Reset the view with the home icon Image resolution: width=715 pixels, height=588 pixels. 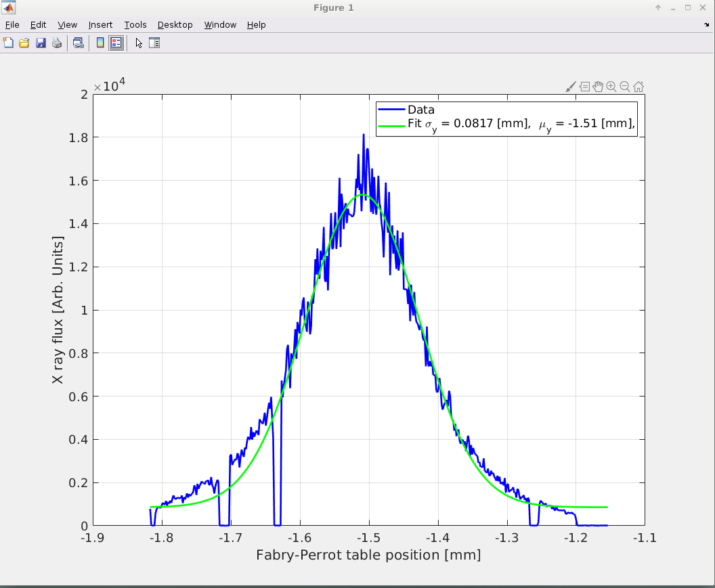638,87
